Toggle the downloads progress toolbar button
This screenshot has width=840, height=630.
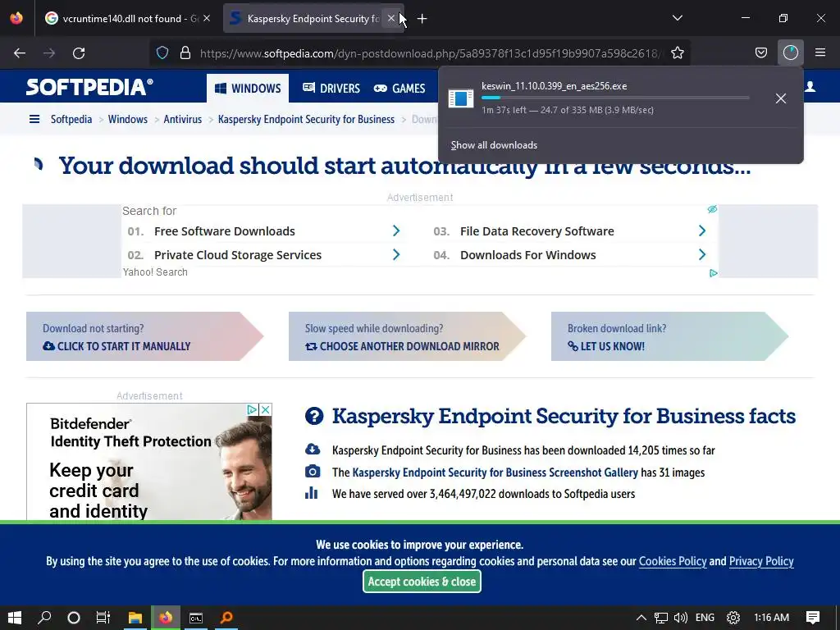(790, 53)
